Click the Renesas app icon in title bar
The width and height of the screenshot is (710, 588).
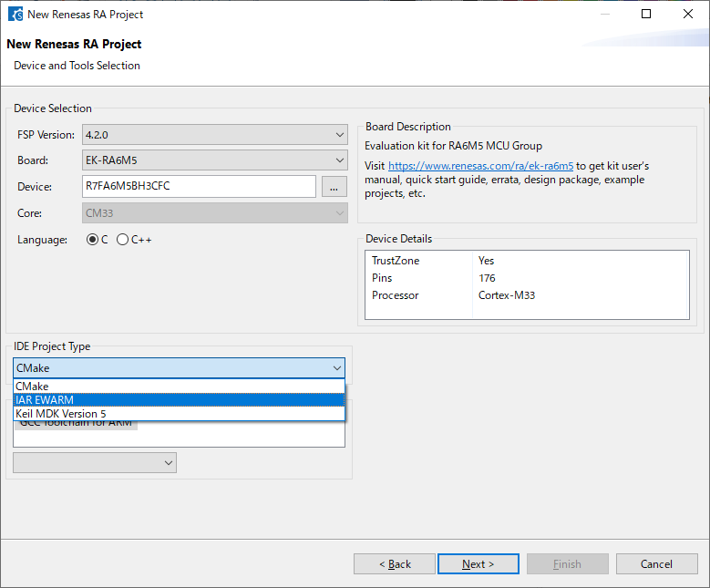pyautogui.click(x=15, y=15)
